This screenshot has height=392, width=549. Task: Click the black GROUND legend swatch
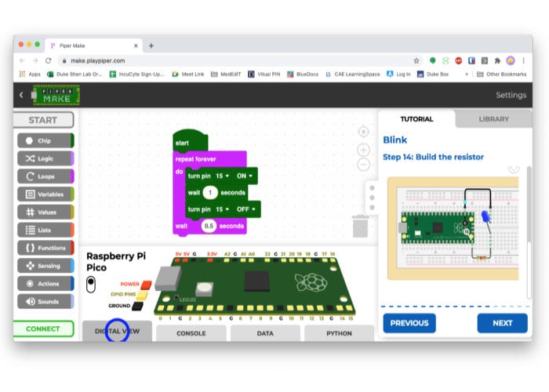point(137,307)
